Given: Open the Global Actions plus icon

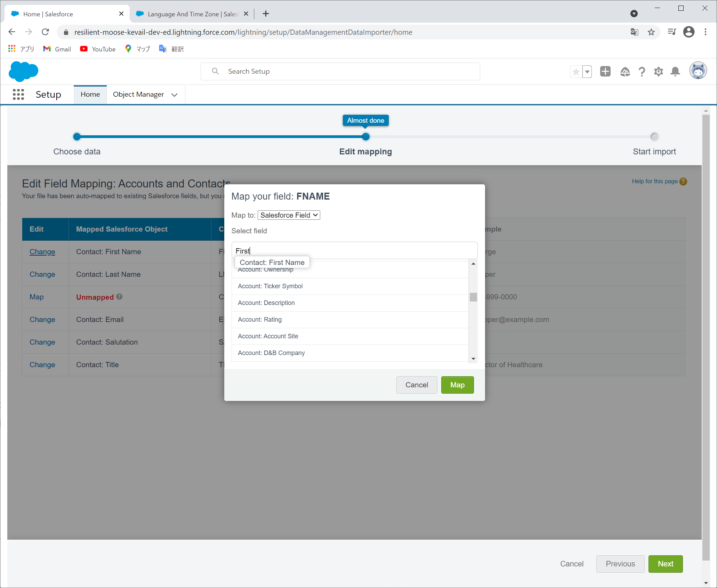Looking at the screenshot, I should pyautogui.click(x=605, y=72).
